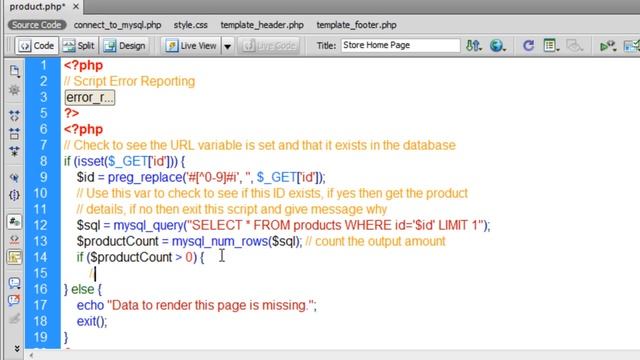Click the "// count the output amount" comment
The height and width of the screenshot is (360, 640).
(375, 241)
